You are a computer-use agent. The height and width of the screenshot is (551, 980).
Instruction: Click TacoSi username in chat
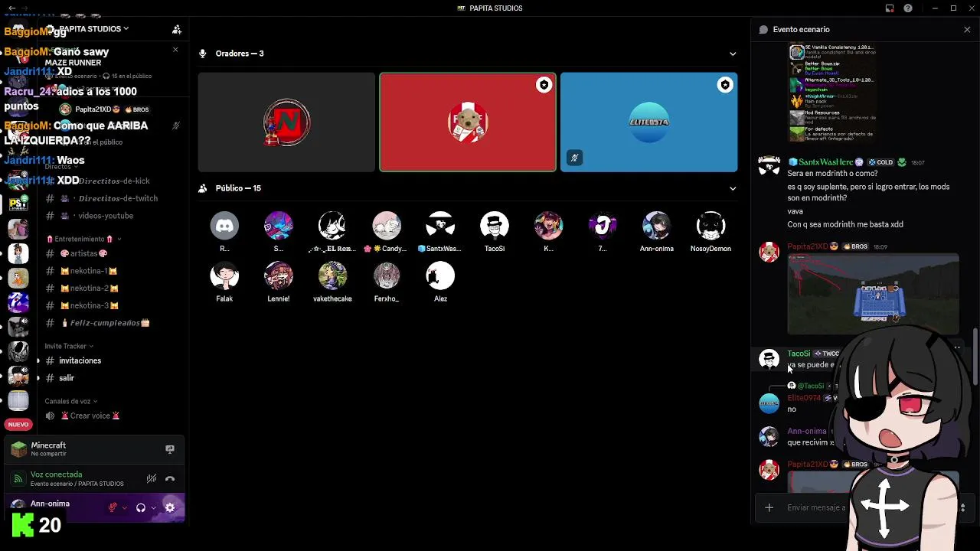pyautogui.click(x=799, y=354)
